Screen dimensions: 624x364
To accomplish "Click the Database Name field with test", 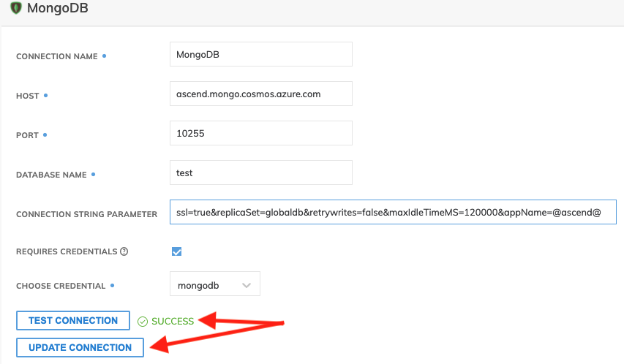I will point(261,172).
